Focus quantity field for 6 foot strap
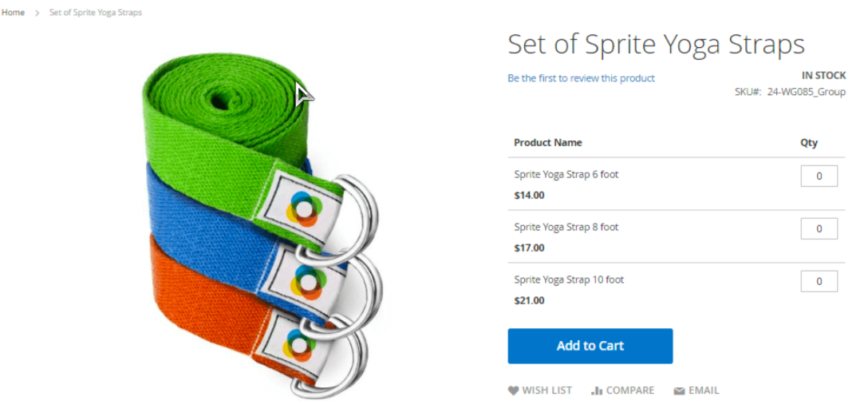Screen dimensions: 868x404 pyautogui.click(x=819, y=176)
